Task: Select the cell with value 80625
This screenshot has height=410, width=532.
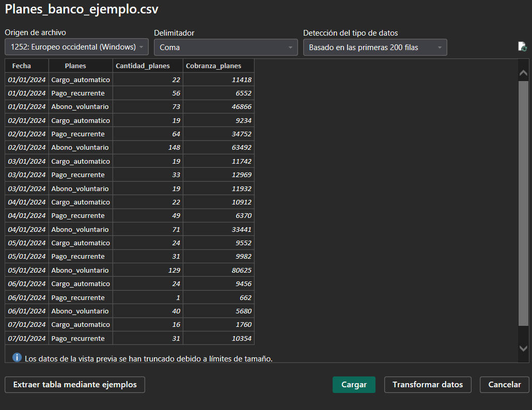Action: point(219,270)
